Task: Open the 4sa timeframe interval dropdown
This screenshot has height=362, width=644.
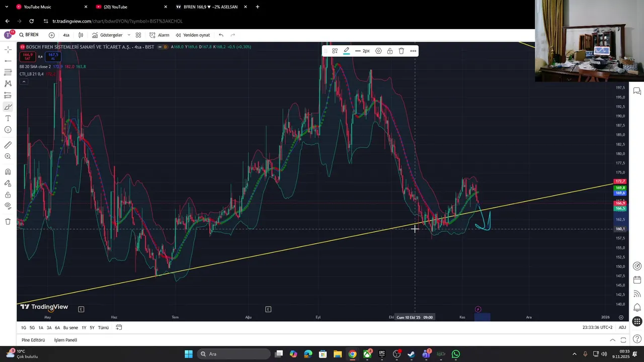Action: (x=66, y=35)
